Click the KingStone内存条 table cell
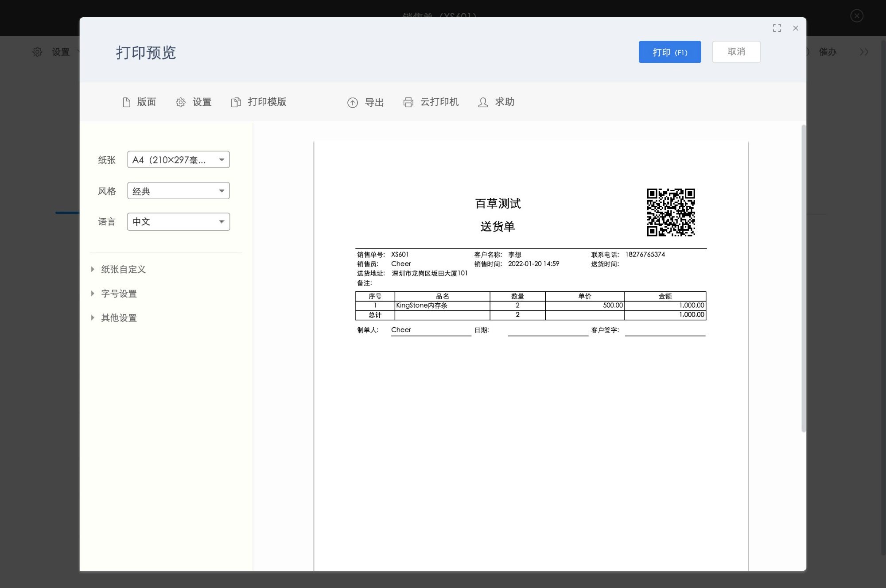 [x=442, y=306]
